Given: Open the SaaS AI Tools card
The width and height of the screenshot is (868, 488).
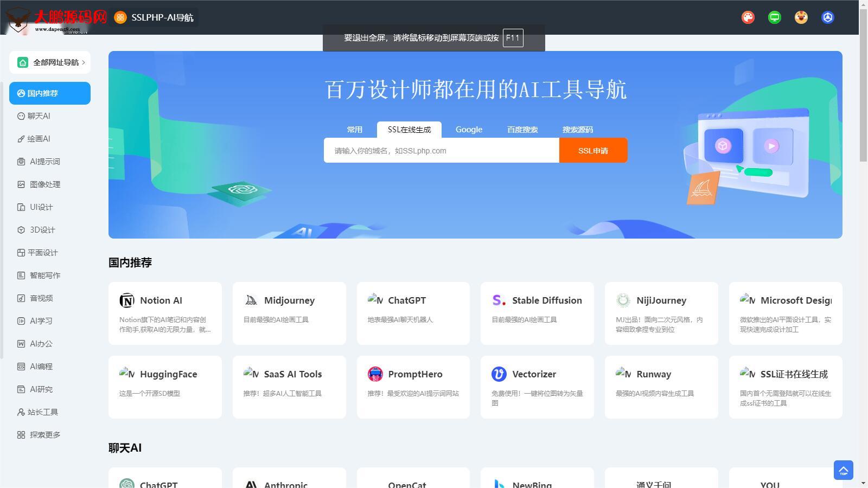Looking at the screenshot, I should point(289,387).
